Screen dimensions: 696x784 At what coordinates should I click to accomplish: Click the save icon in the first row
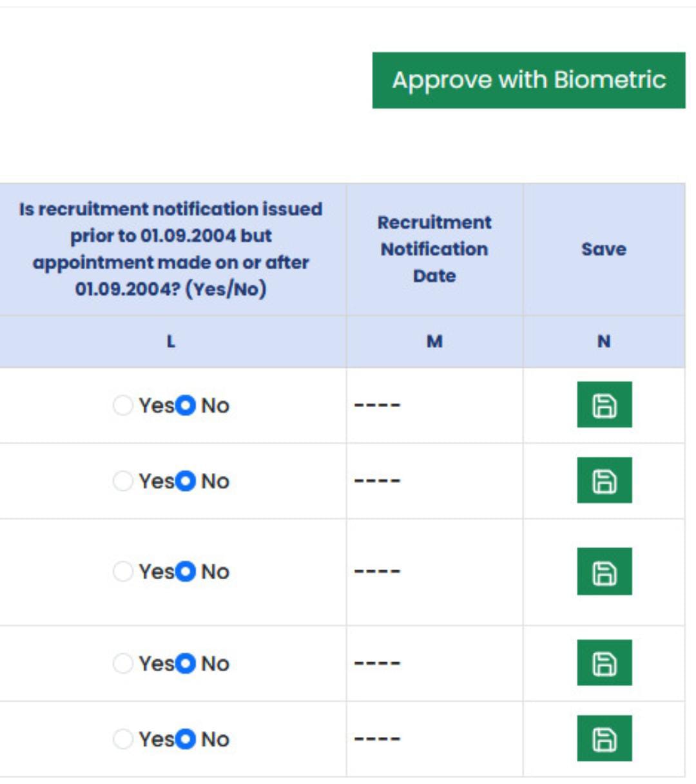click(604, 405)
